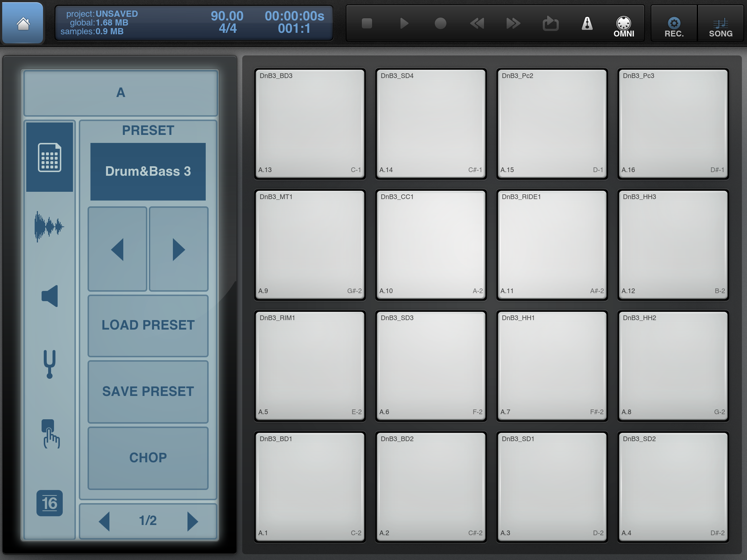Select the previous preset arrow

[117, 249]
